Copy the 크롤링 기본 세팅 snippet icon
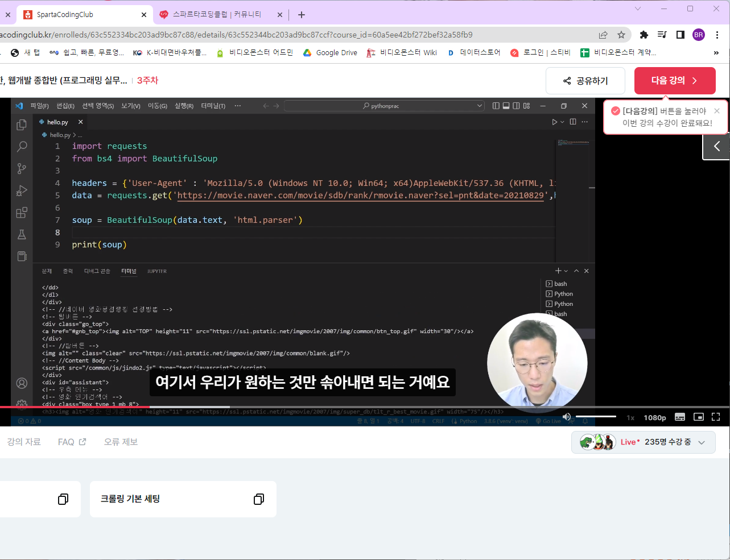This screenshot has width=730, height=560. (x=259, y=499)
